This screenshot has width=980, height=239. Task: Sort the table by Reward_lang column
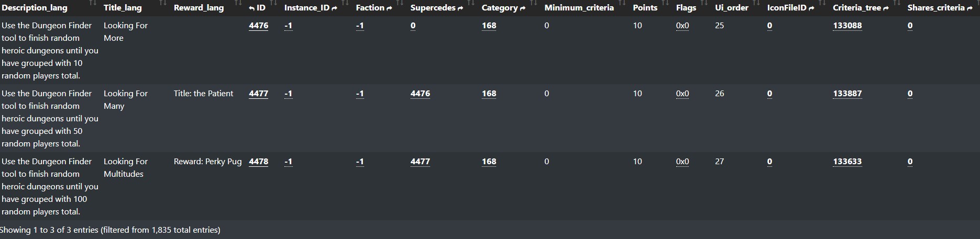(199, 8)
